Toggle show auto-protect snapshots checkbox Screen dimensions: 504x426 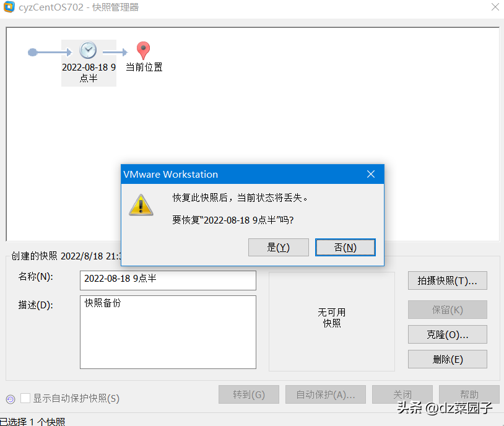coord(25,398)
